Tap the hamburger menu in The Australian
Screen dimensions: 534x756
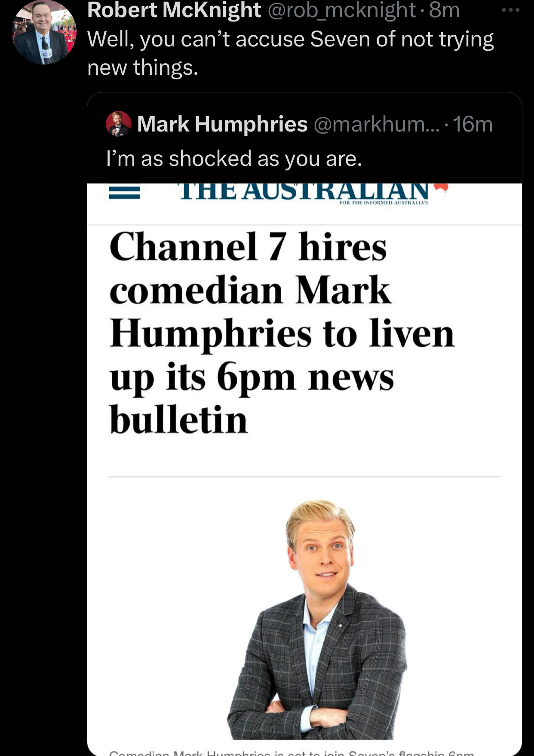(x=124, y=193)
